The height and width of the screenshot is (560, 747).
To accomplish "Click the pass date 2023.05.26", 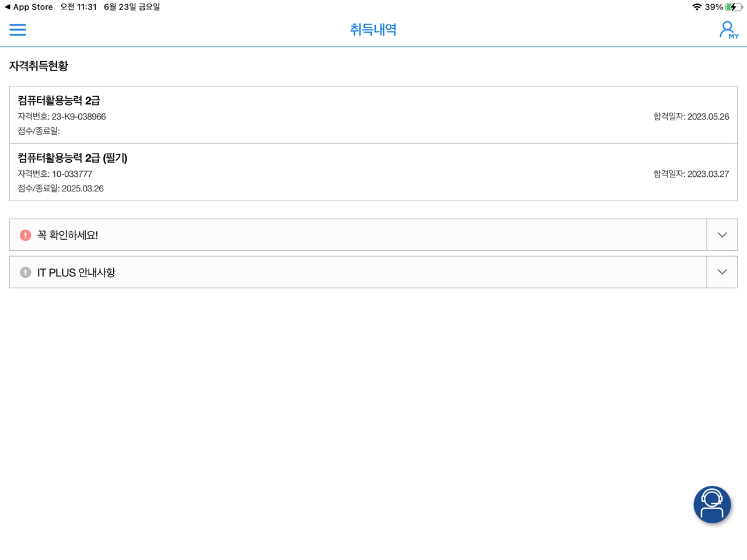I will pos(707,117).
